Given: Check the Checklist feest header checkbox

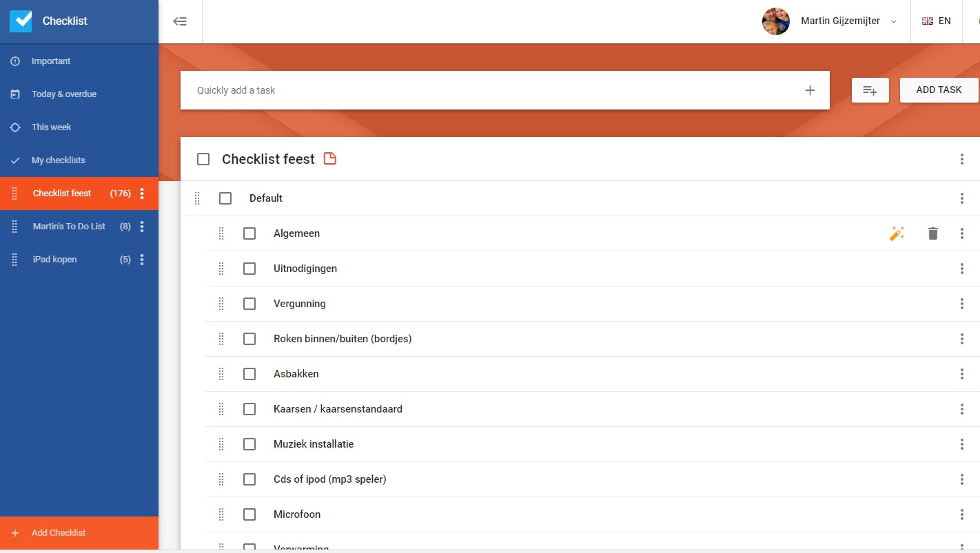Looking at the screenshot, I should (x=203, y=159).
